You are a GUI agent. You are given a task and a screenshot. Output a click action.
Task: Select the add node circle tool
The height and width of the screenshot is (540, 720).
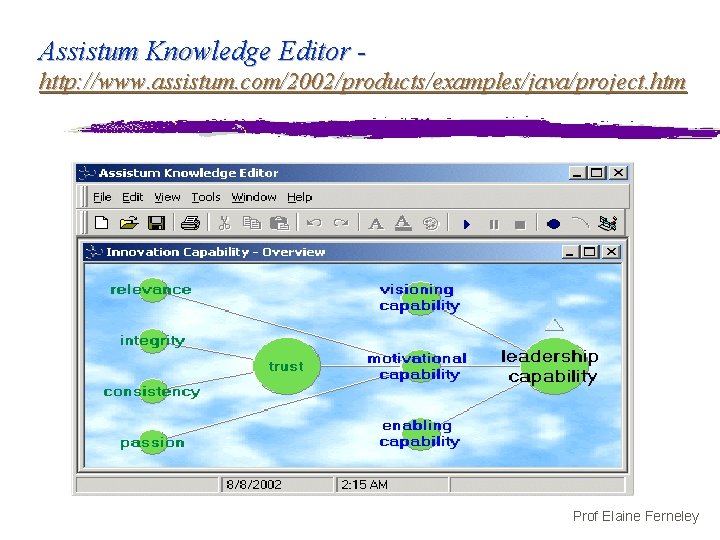[x=553, y=224]
